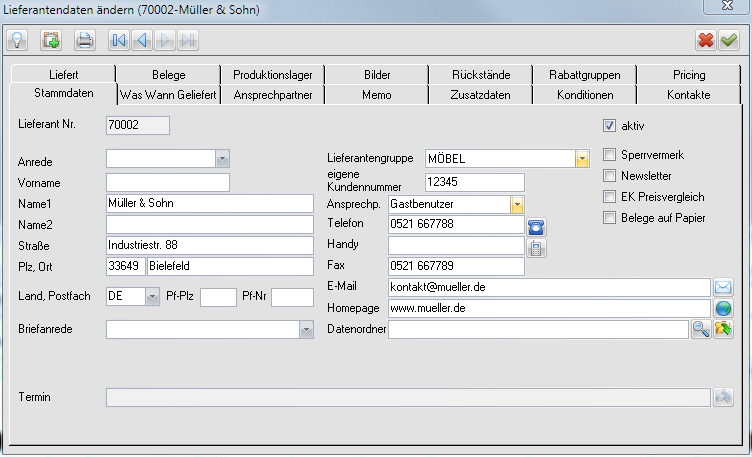Open the Datenordner folder icon
The height and width of the screenshot is (457, 752).
click(723, 329)
